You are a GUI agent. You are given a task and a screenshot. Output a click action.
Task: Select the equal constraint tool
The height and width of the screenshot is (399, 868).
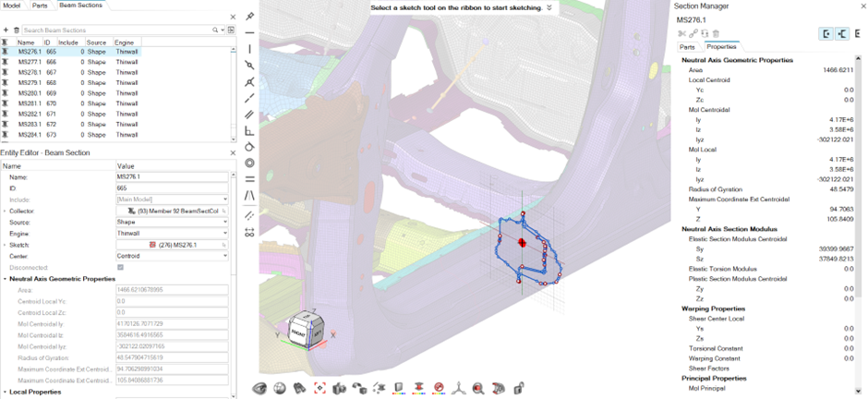(249, 179)
